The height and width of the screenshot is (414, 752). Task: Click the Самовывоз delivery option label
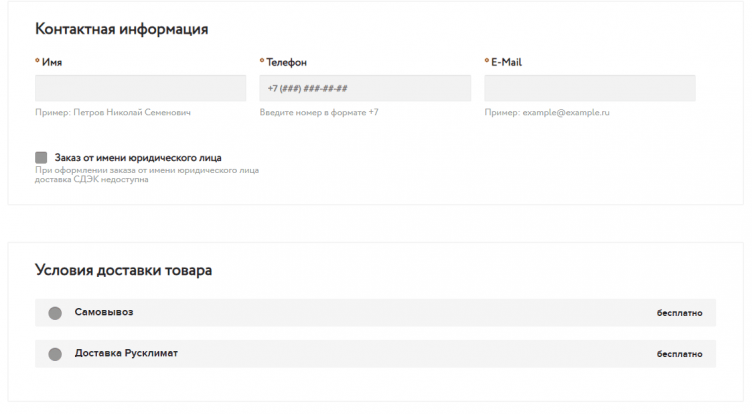pyautogui.click(x=104, y=312)
